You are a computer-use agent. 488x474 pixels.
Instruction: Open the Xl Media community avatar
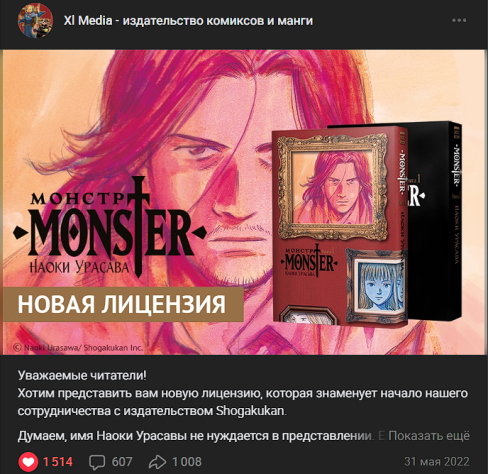35,21
